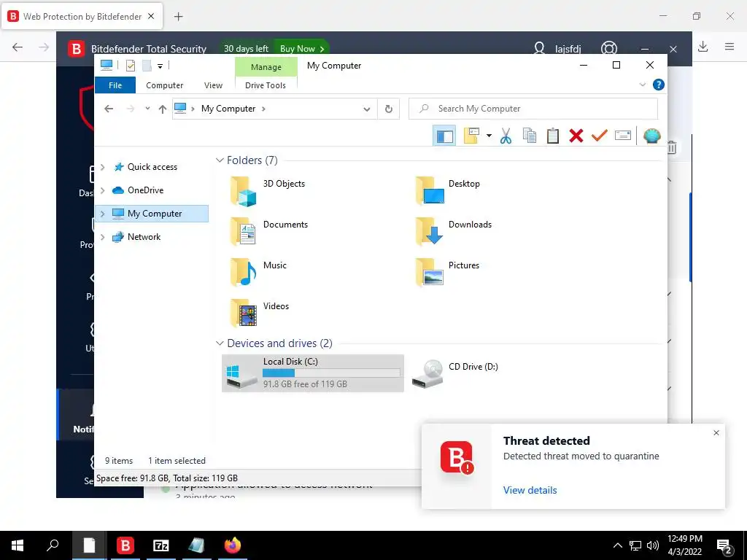Open the dropdown arrow next to the organize icon

489,136
